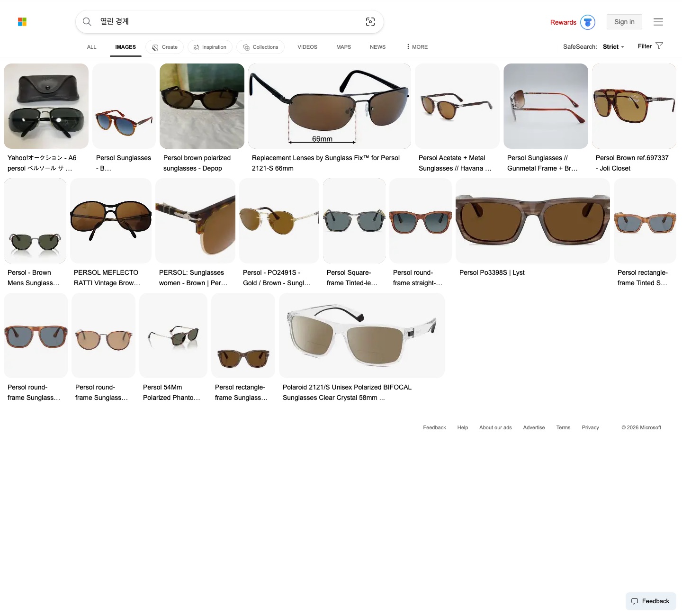This screenshot has height=616, width=682.
Task: Click the 'Persol Acetate + Metal' caption
Action: [455, 163]
